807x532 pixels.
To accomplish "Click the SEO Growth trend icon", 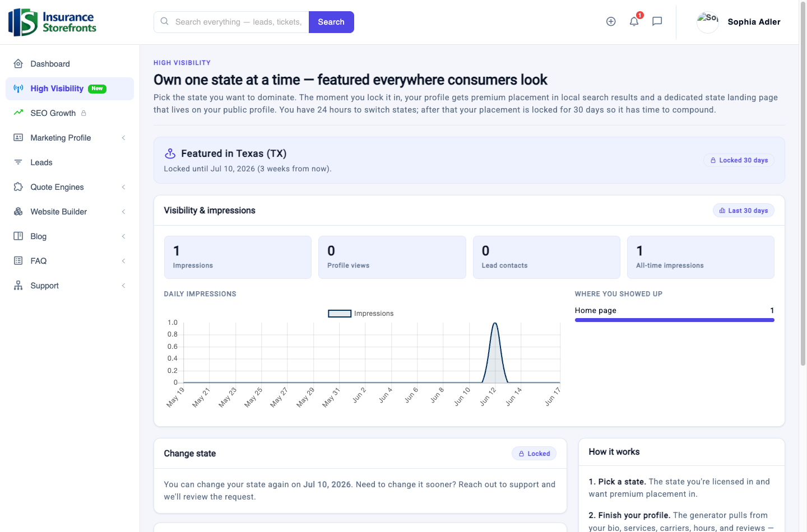I will pos(18,113).
